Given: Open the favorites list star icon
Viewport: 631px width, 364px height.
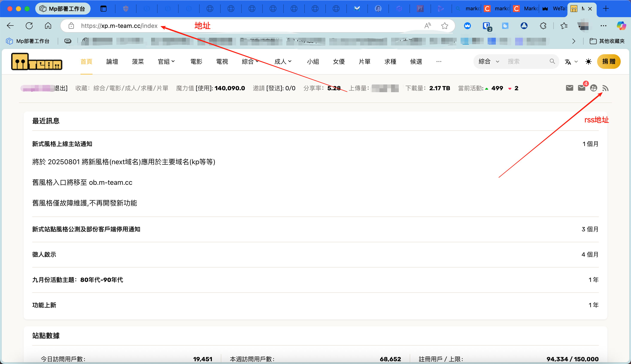Looking at the screenshot, I should [x=564, y=26].
